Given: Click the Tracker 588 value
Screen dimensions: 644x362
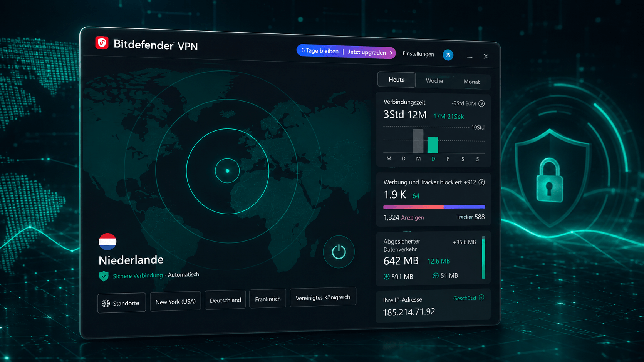Looking at the screenshot, I should point(471,217).
